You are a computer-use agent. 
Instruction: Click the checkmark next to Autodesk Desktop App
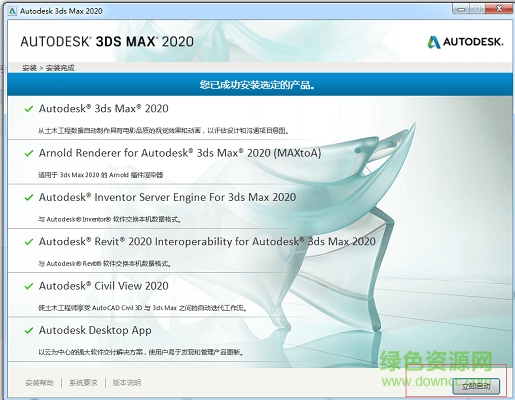tap(29, 330)
